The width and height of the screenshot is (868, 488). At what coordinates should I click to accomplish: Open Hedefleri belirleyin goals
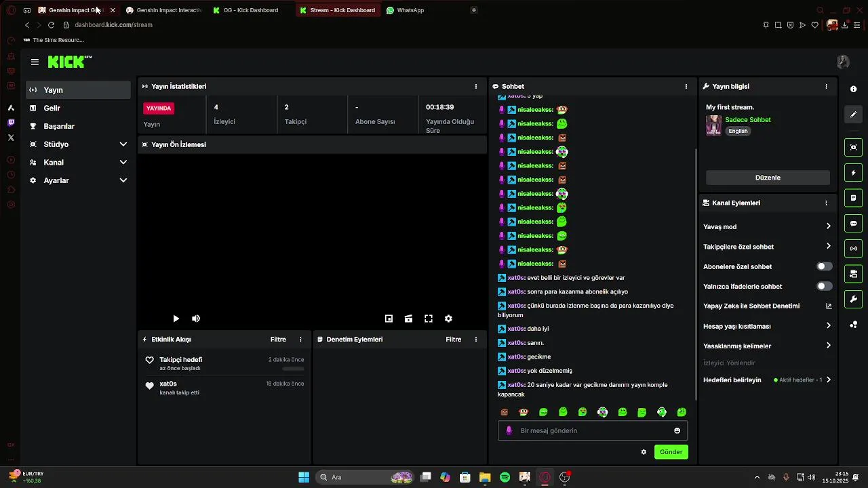[x=767, y=380]
